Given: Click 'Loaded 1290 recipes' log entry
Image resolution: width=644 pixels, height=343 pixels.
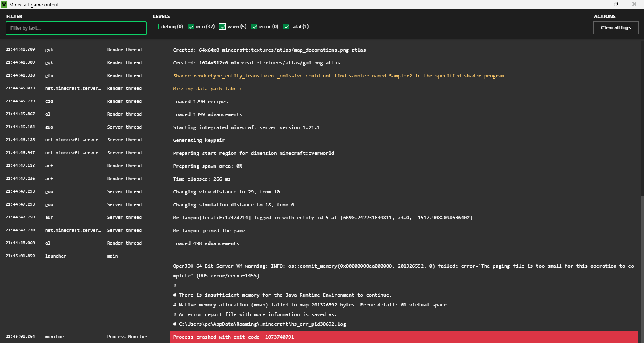Looking at the screenshot, I should 201,102.
